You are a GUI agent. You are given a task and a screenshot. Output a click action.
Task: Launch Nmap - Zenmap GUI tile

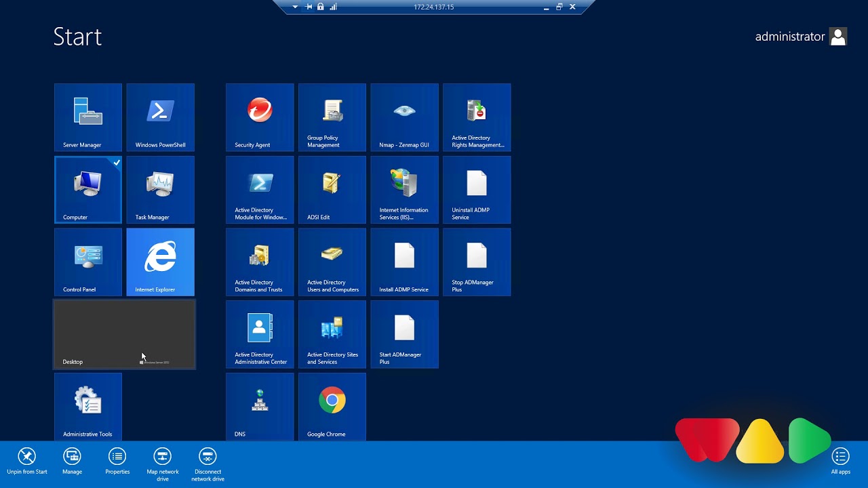(405, 117)
